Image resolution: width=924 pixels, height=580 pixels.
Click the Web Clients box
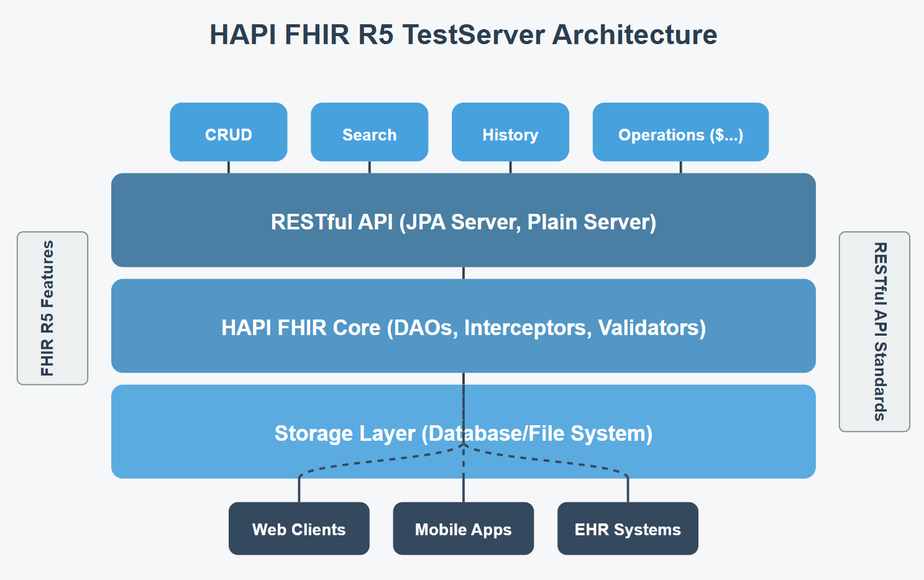tap(299, 528)
